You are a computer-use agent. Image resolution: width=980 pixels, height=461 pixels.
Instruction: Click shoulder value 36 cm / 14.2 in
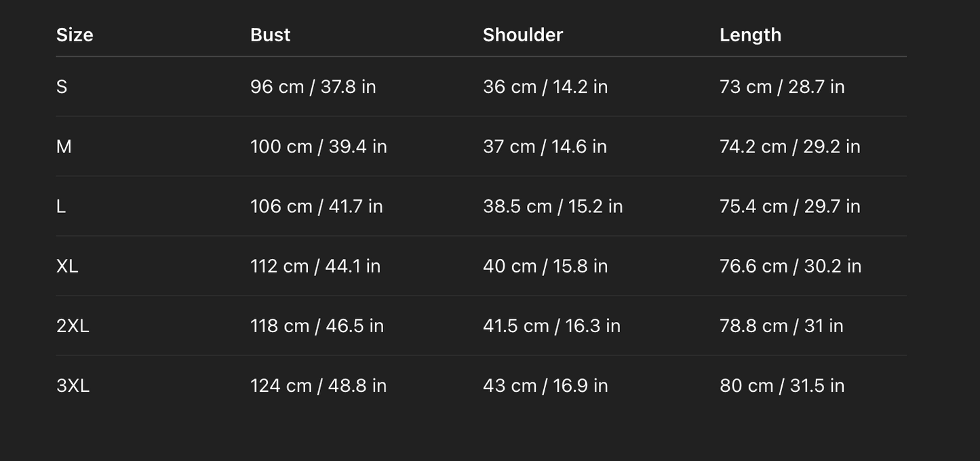(545, 87)
